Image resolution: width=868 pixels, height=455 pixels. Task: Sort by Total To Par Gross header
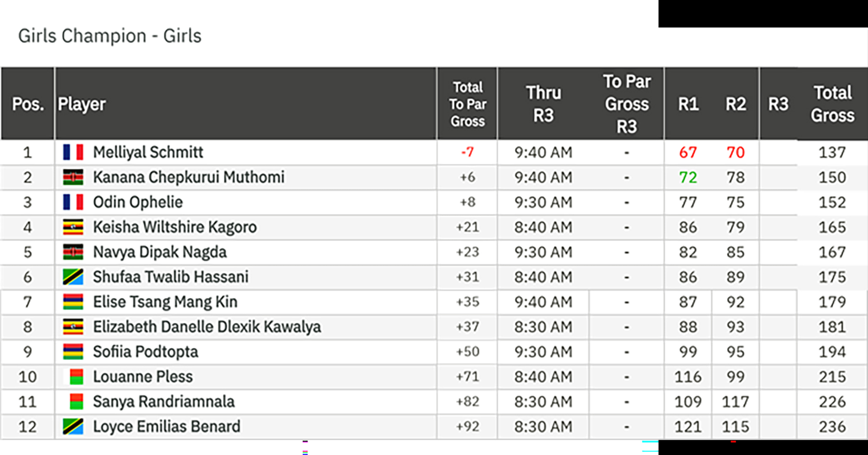click(x=467, y=104)
